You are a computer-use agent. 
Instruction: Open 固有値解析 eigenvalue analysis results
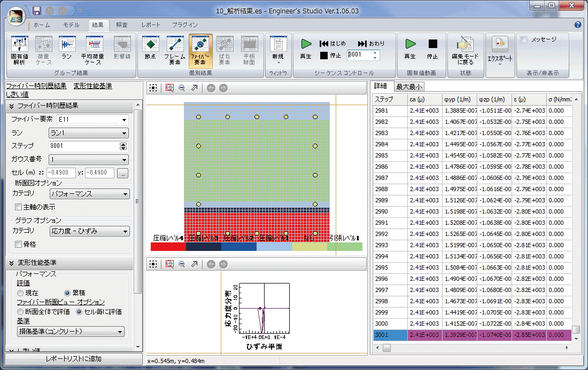[19, 51]
